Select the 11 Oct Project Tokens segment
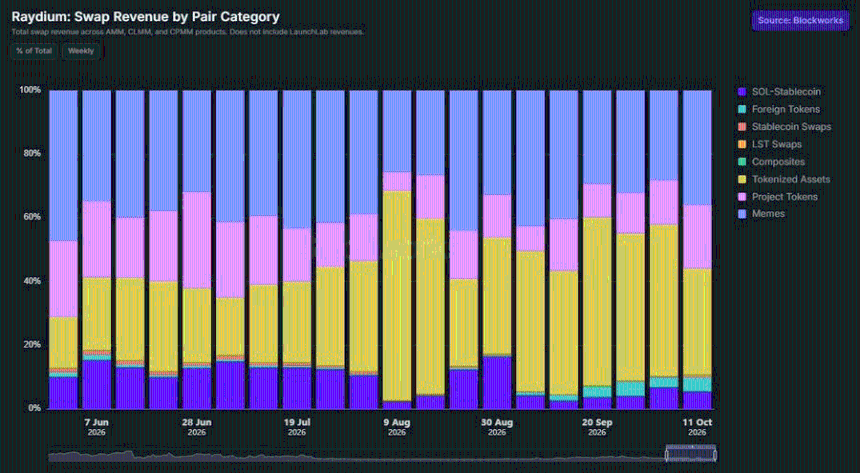Screen dimensions: 860x473 pyautogui.click(x=697, y=236)
